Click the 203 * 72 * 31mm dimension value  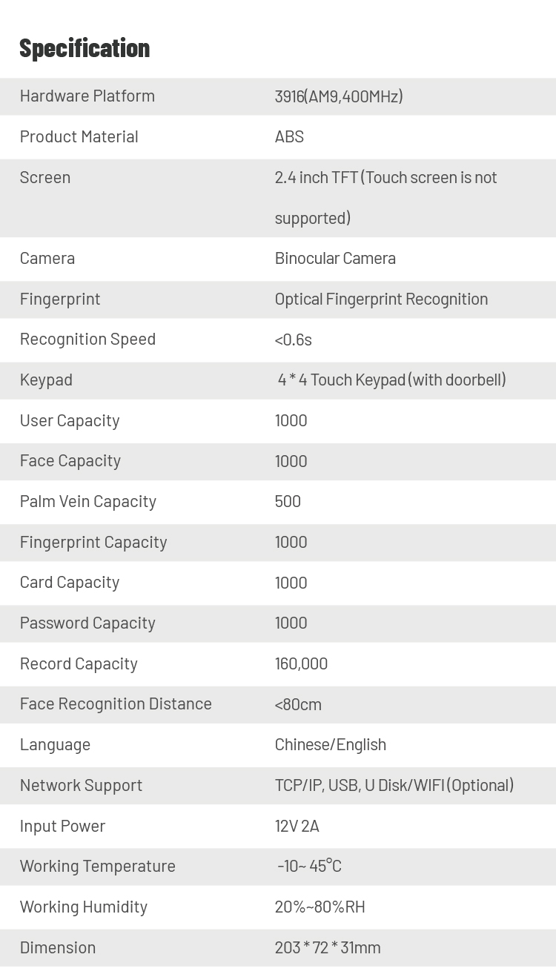328,947
